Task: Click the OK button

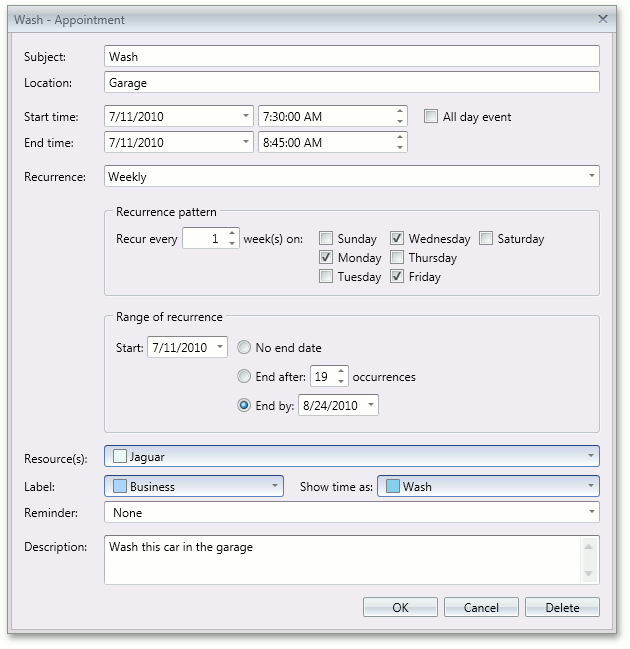Action: 400,608
